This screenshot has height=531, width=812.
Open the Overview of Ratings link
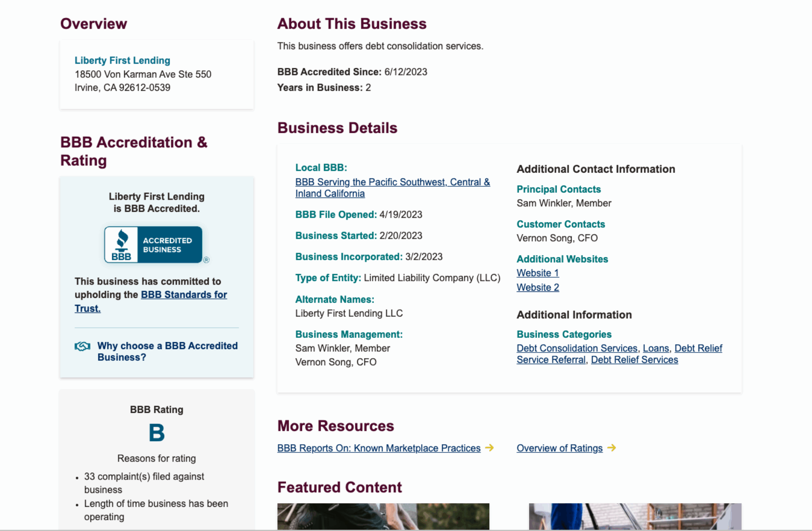coord(559,448)
